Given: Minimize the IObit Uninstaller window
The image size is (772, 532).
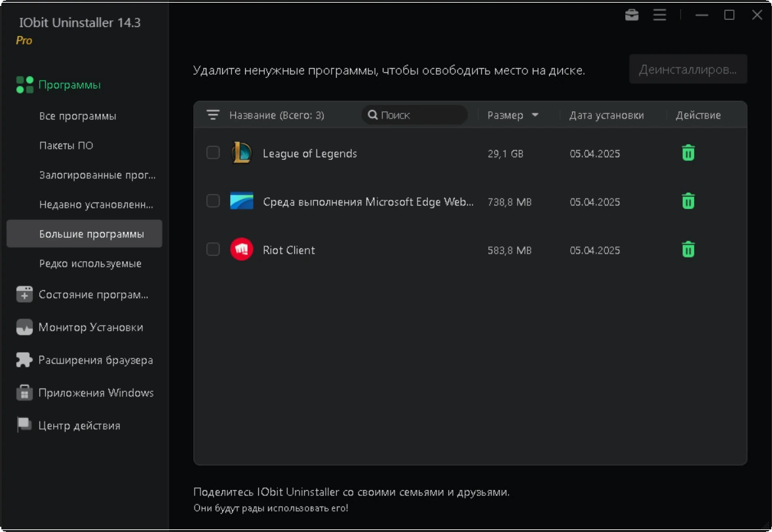Looking at the screenshot, I should click(702, 15).
